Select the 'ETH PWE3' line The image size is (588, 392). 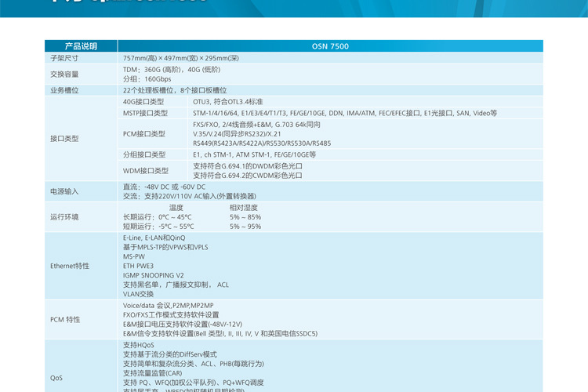coord(138,266)
